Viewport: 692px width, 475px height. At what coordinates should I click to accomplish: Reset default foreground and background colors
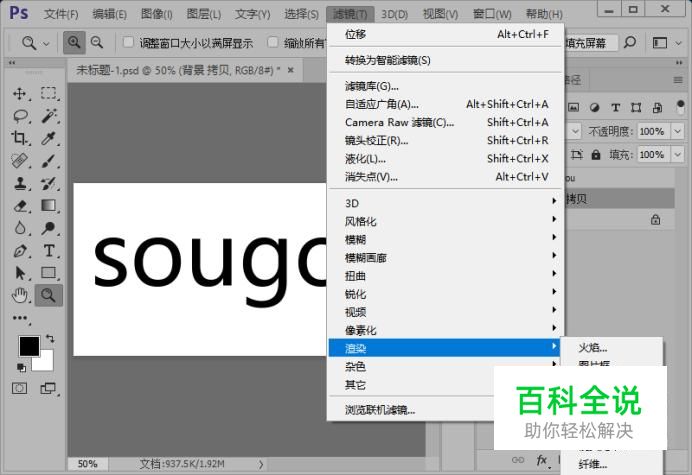click(x=21, y=367)
